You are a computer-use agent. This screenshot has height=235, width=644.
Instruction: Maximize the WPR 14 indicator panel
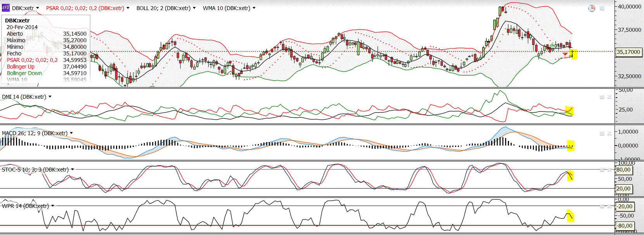click(602, 206)
